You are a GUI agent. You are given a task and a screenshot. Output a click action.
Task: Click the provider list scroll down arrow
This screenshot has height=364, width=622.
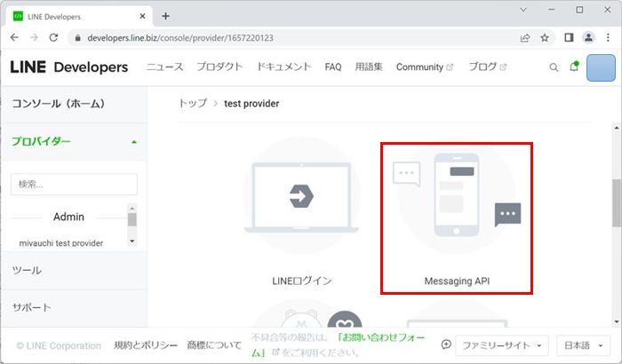132,241
